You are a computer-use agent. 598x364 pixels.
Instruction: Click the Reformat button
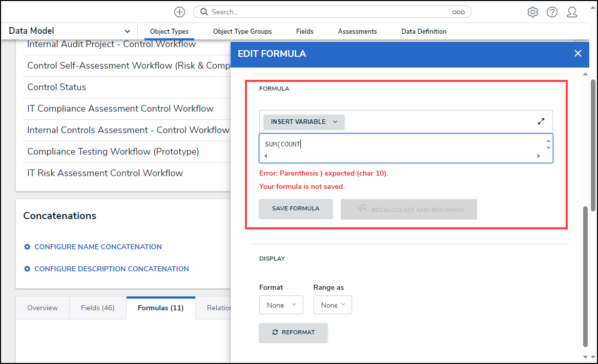click(293, 332)
